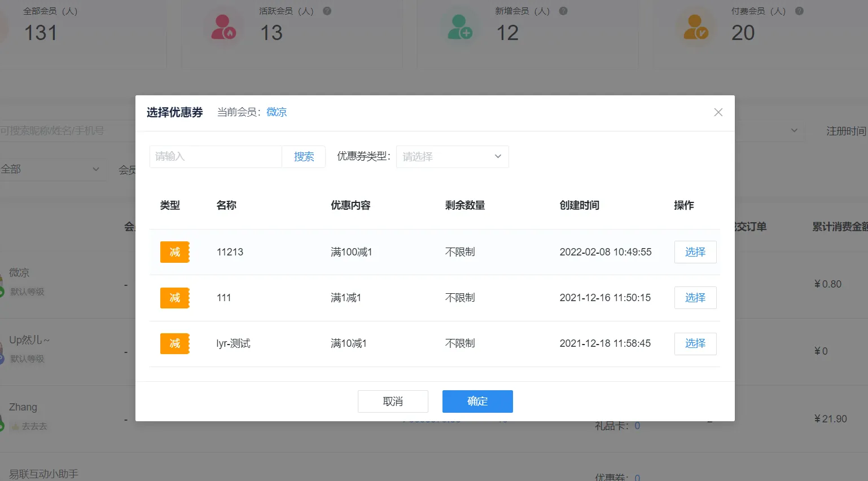Screen dimensions: 868x481
Task: Click the 礼品卡 count link
Action: (x=637, y=426)
